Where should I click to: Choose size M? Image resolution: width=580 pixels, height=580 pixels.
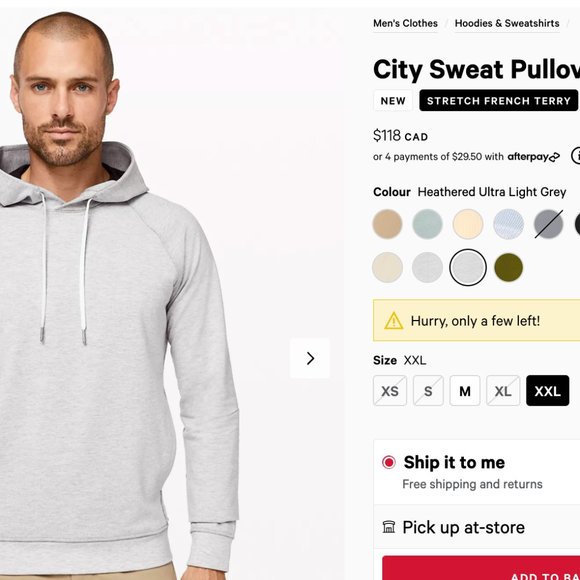465,391
